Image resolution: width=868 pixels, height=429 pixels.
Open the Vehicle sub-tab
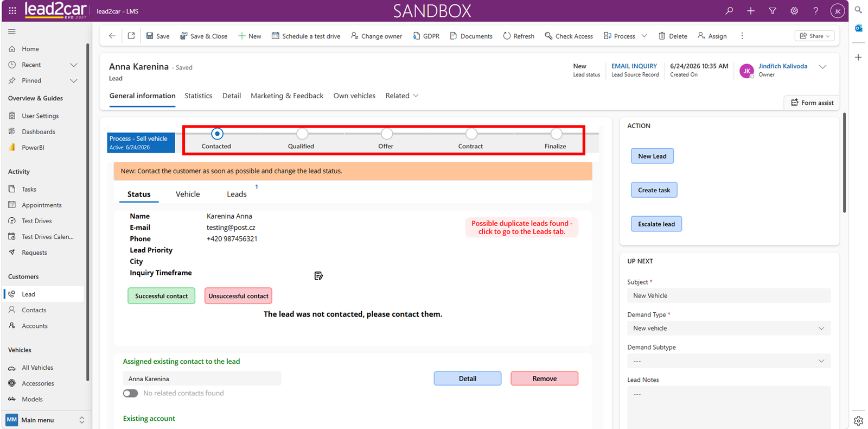point(188,194)
